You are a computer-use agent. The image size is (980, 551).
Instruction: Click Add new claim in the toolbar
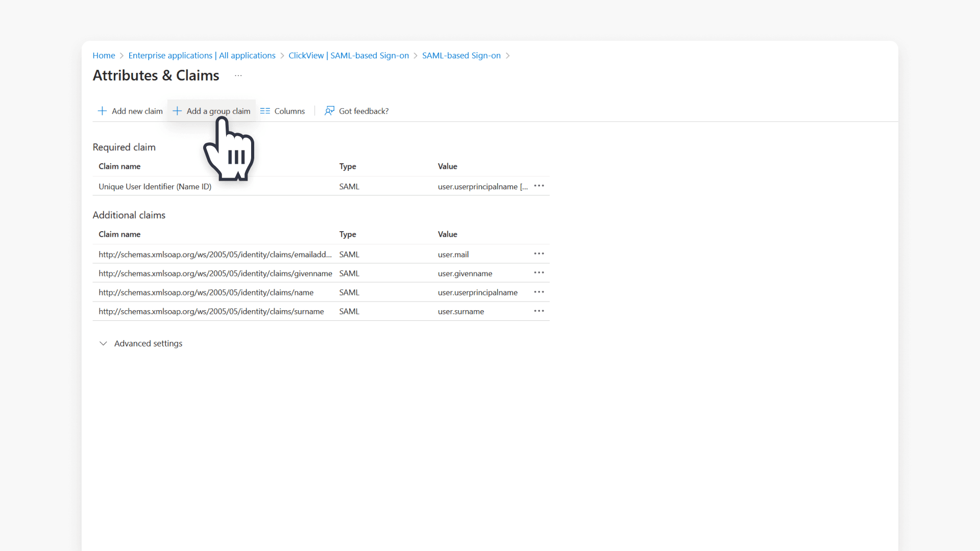(137, 111)
